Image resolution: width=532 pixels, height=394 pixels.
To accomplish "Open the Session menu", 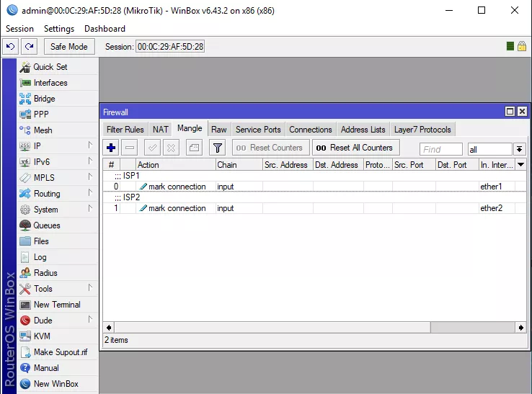I will click(x=19, y=29).
